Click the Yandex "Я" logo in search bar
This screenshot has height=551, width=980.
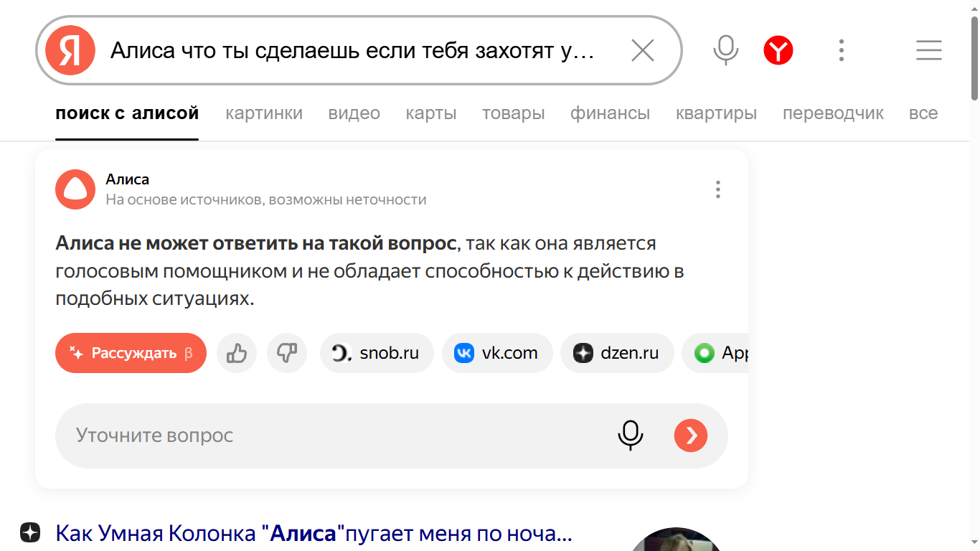(70, 50)
